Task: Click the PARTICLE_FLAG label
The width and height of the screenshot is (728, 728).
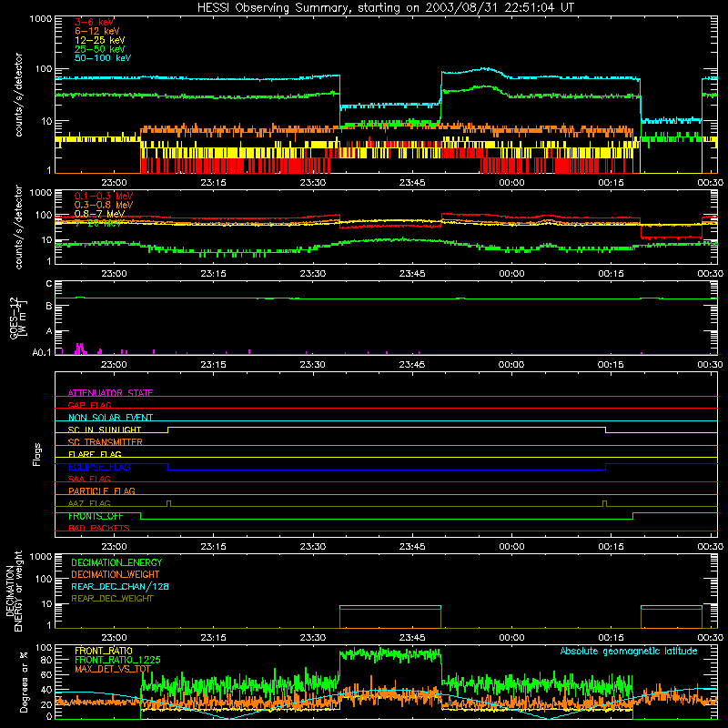Action: pyautogui.click(x=102, y=490)
